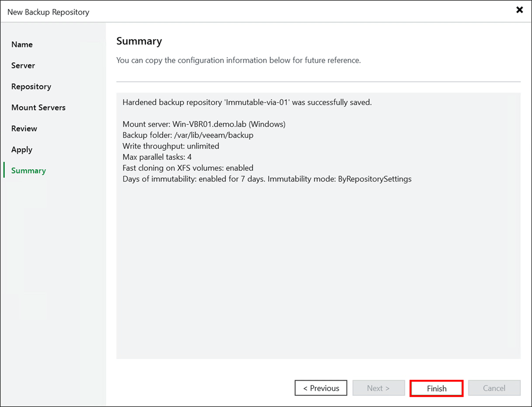The width and height of the screenshot is (532, 407).
Task: Click the Cancel button
Action: tap(494, 388)
